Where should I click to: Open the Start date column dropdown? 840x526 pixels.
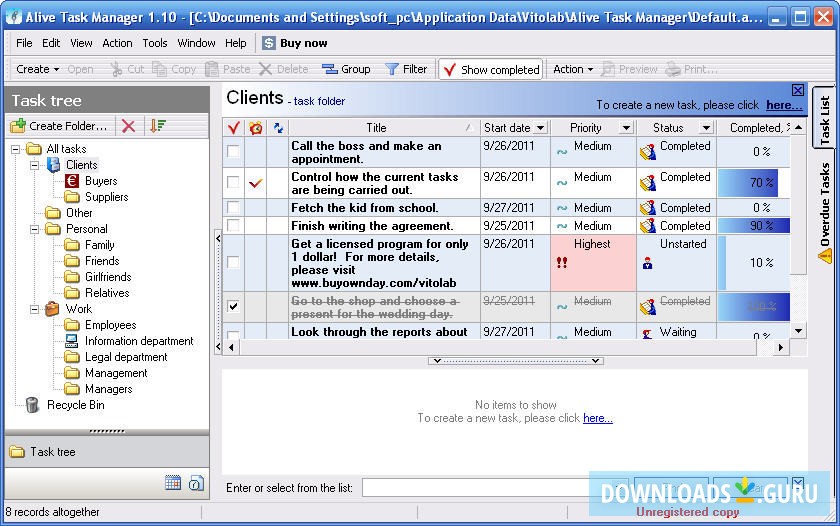(x=541, y=128)
